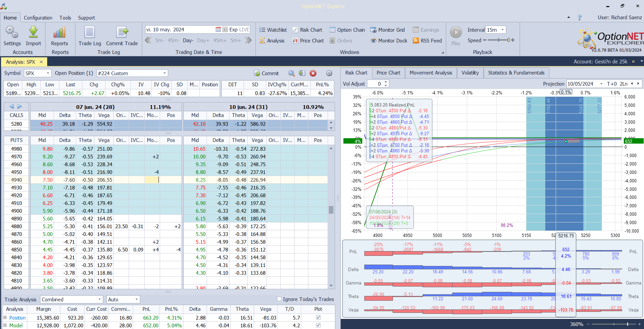Toggle the account status circle indicator
The height and width of the screenshot is (329, 644).
click(x=633, y=62)
